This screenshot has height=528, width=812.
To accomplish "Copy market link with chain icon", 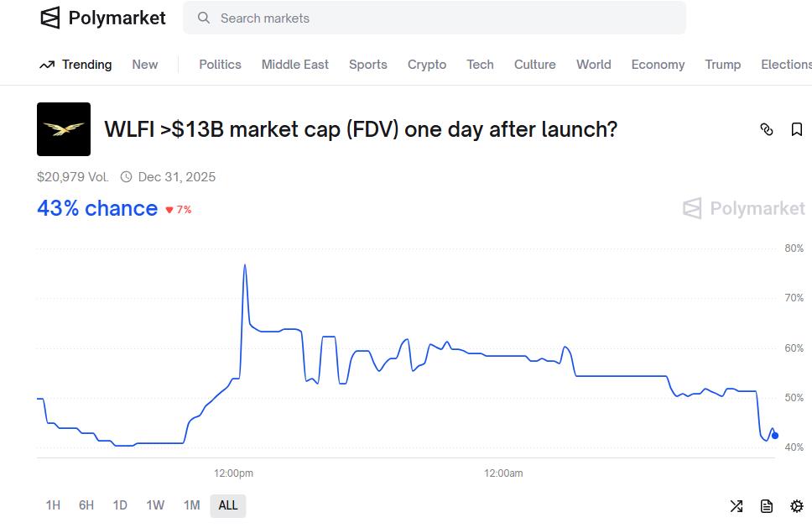I will point(767,129).
